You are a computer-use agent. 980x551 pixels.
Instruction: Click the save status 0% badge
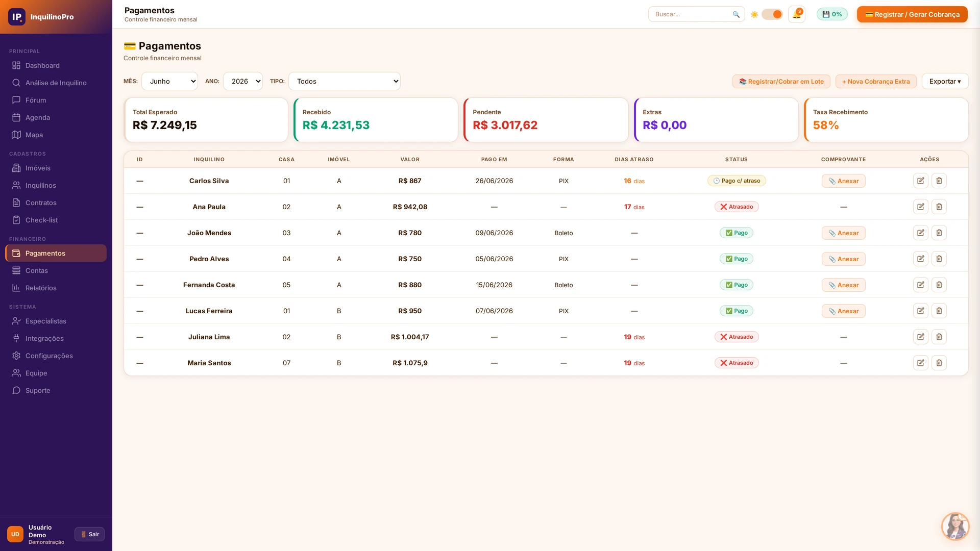click(832, 14)
